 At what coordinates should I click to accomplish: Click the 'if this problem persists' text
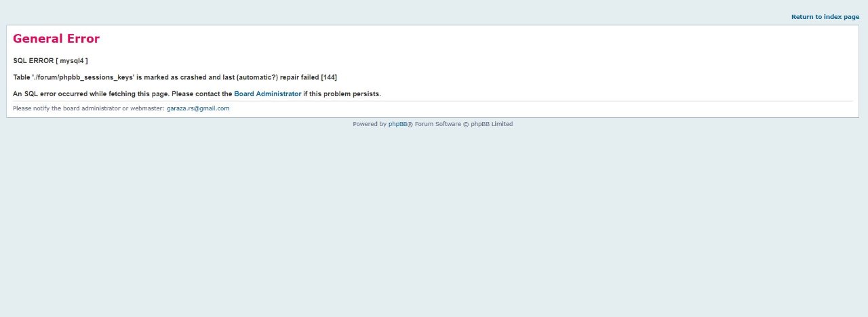[x=341, y=94]
